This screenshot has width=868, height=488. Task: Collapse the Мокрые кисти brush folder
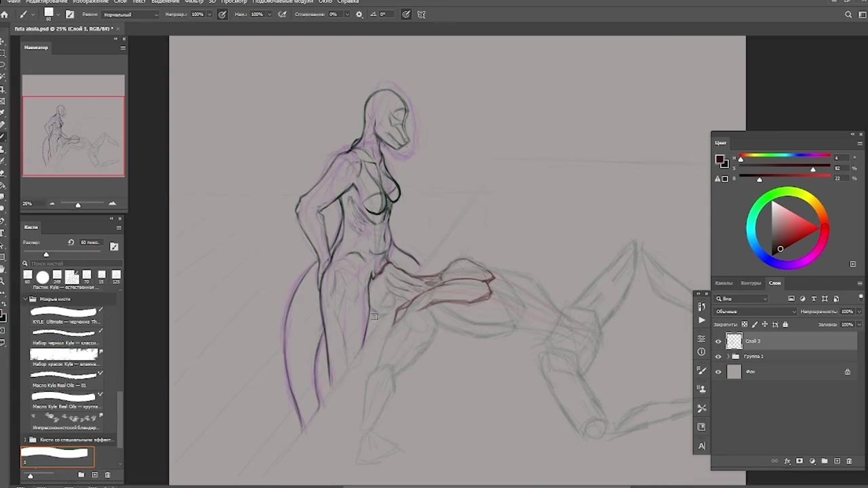[x=26, y=299]
